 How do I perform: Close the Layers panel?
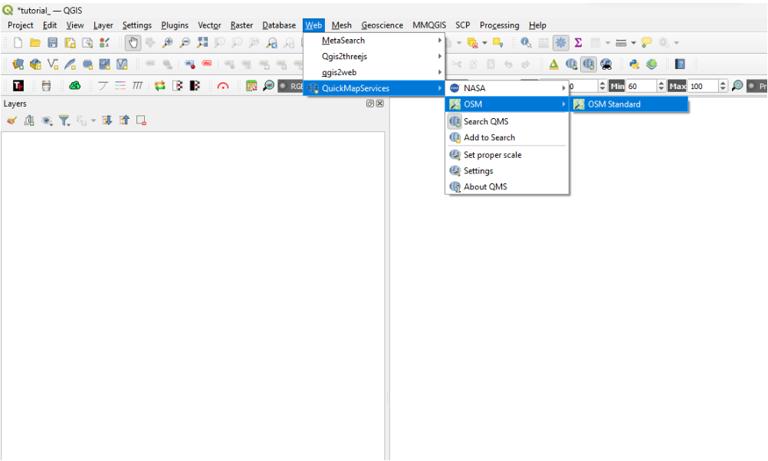[380, 103]
